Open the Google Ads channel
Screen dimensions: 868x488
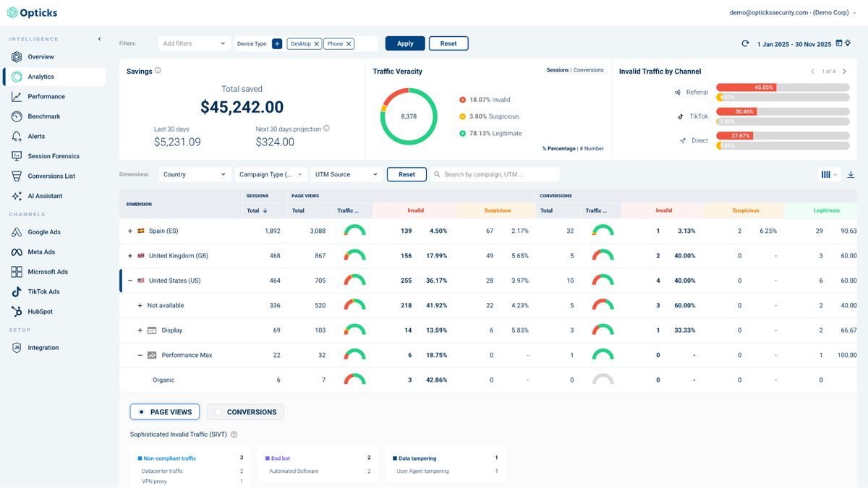[x=46, y=233]
